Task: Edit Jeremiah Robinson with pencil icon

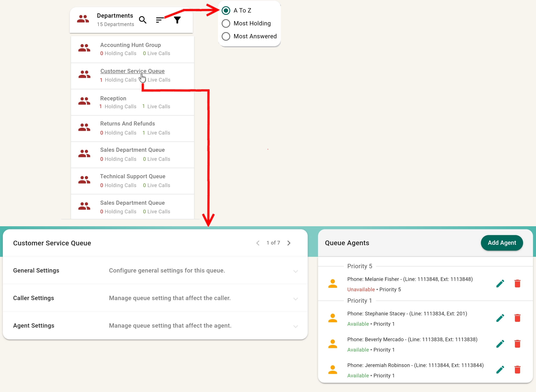Action: 500,370
